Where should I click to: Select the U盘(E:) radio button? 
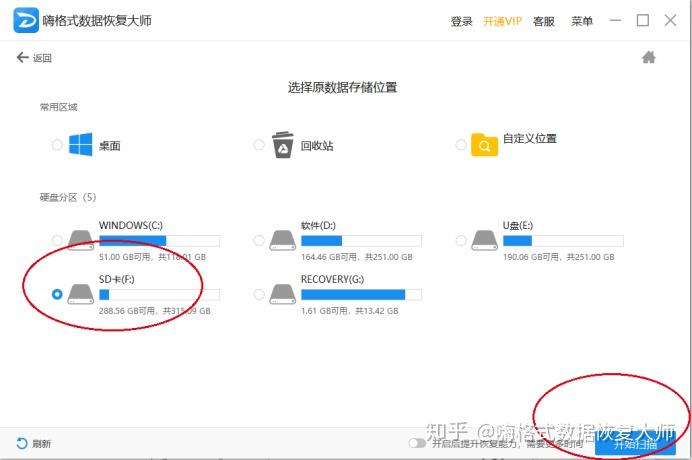461,240
